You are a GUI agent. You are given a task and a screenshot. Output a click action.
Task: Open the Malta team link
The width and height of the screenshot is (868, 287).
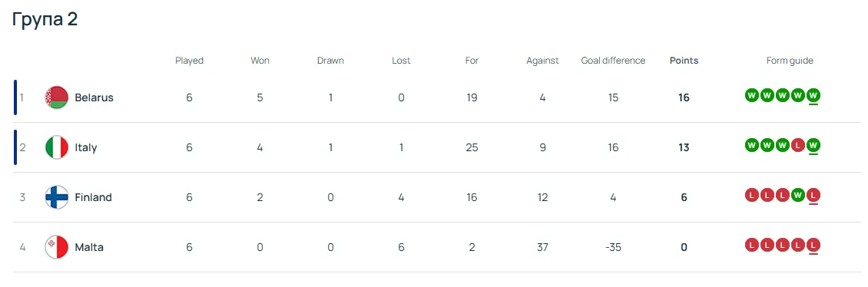tap(89, 247)
